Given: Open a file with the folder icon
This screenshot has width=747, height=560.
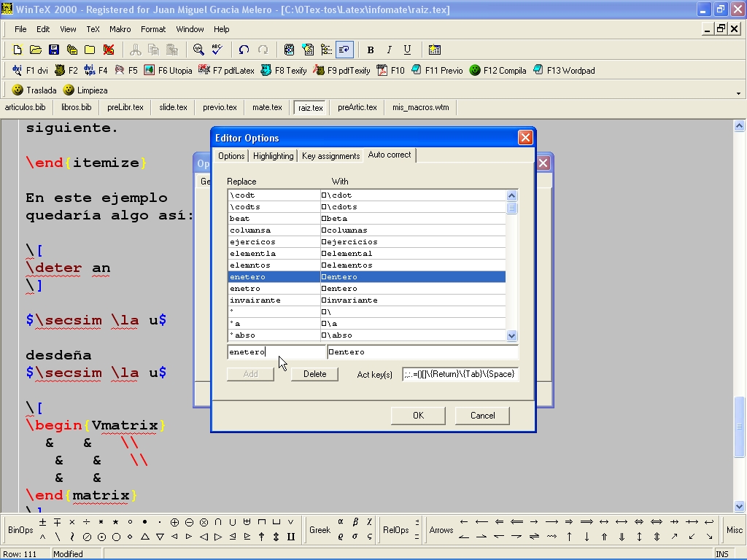Looking at the screenshot, I should coord(36,50).
